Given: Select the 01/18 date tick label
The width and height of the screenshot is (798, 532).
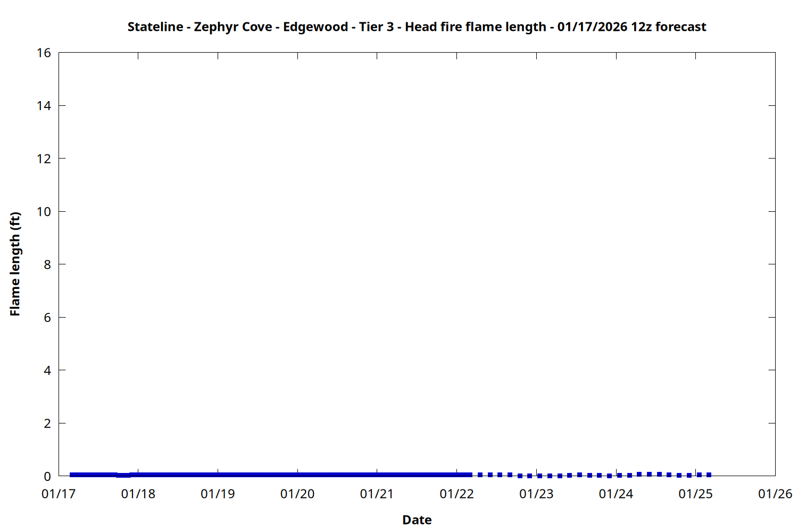Looking at the screenshot, I should point(138,494).
